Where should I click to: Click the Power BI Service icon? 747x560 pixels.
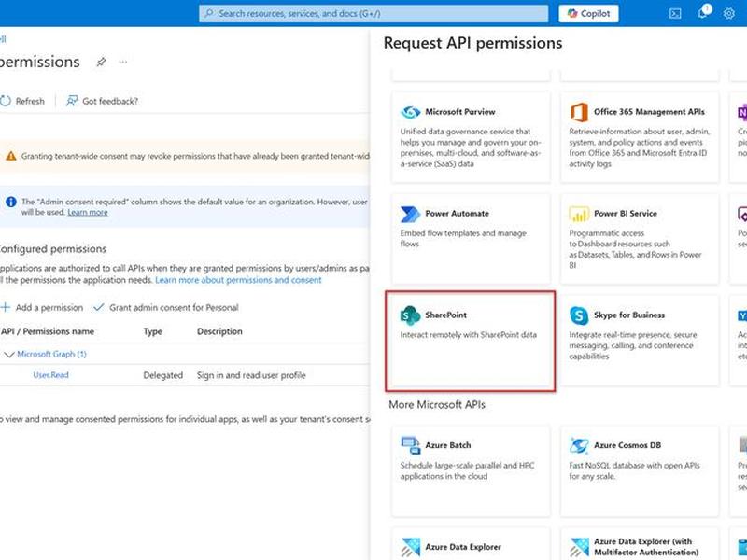579,215
